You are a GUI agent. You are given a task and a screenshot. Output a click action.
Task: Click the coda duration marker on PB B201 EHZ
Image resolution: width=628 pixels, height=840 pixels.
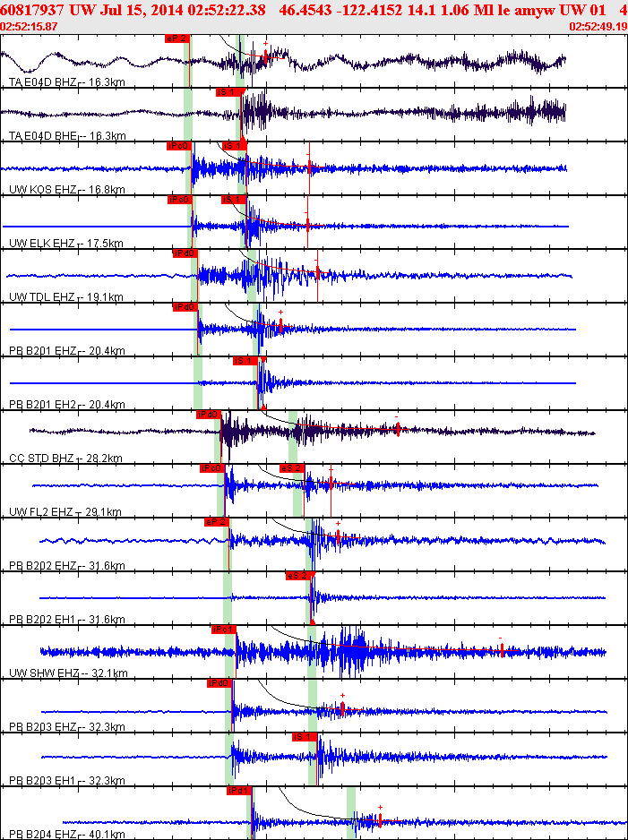[x=280, y=325]
